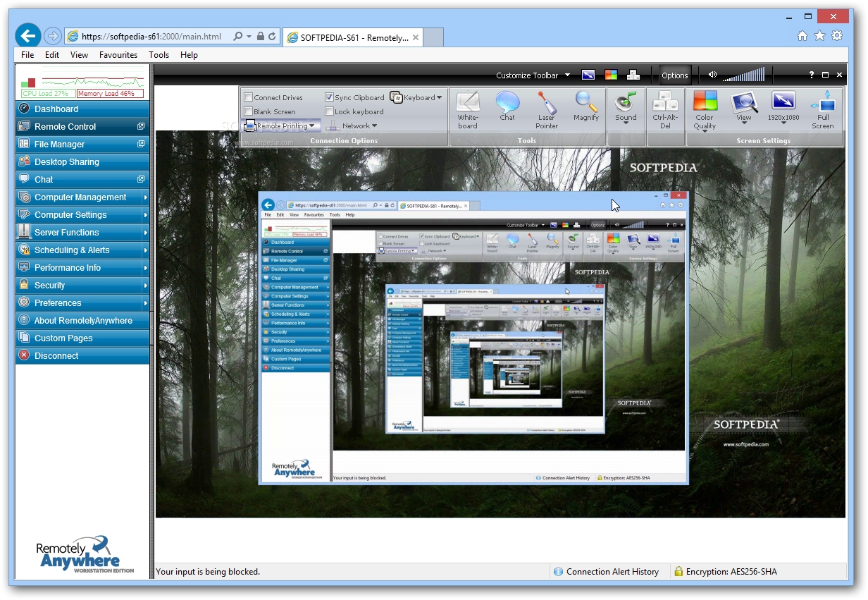Select the Magnify tool

point(585,107)
